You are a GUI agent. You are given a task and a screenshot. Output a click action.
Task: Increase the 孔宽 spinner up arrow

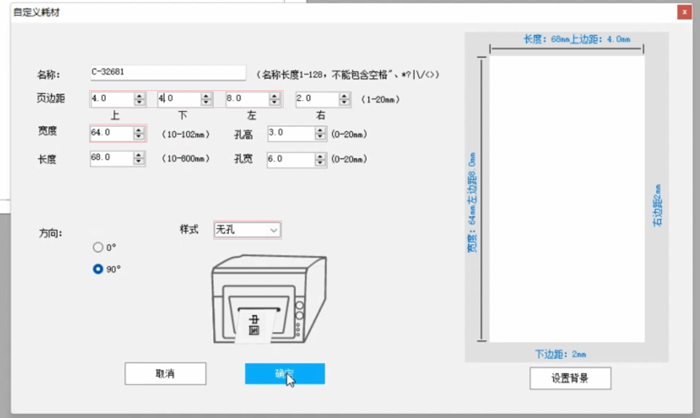coord(320,157)
